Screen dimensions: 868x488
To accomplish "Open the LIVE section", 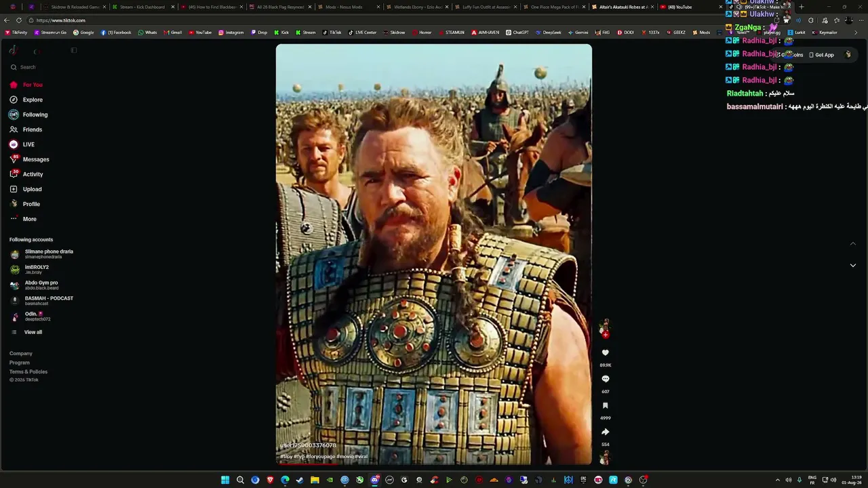I will (22, 144).
